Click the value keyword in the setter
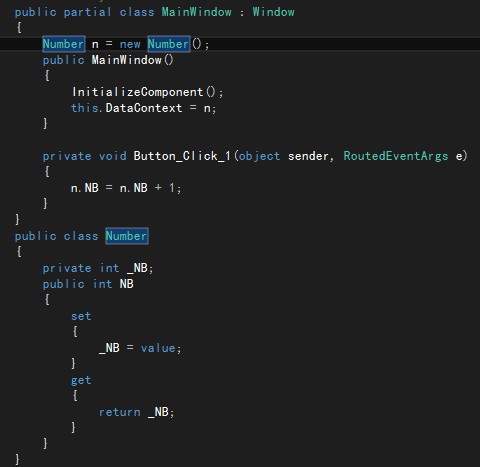 (x=158, y=348)
